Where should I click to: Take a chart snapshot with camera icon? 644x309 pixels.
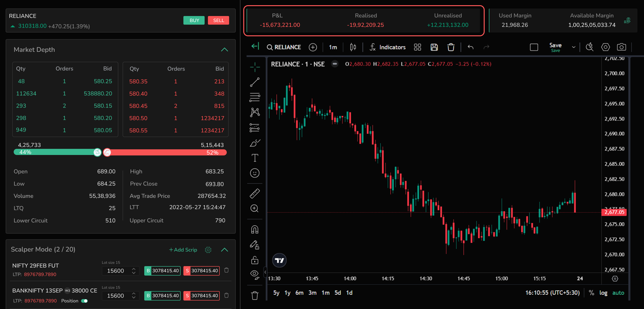click(x=621, y=47)
